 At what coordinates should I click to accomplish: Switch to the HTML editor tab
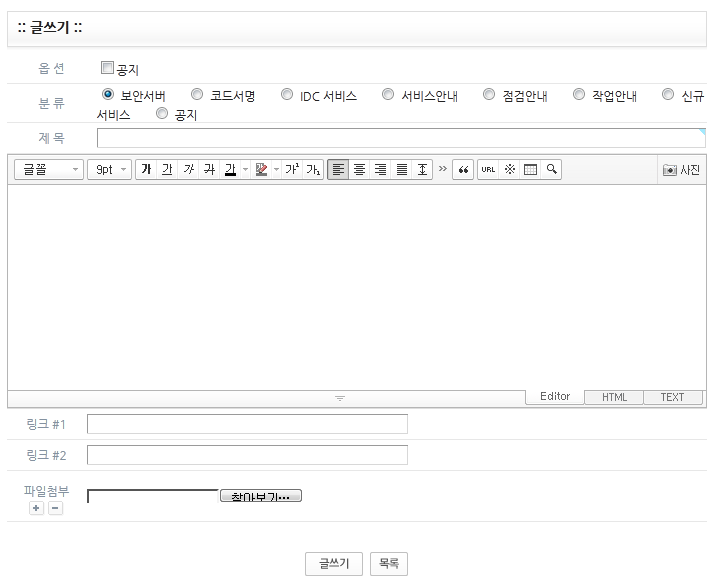click(614, 397)
